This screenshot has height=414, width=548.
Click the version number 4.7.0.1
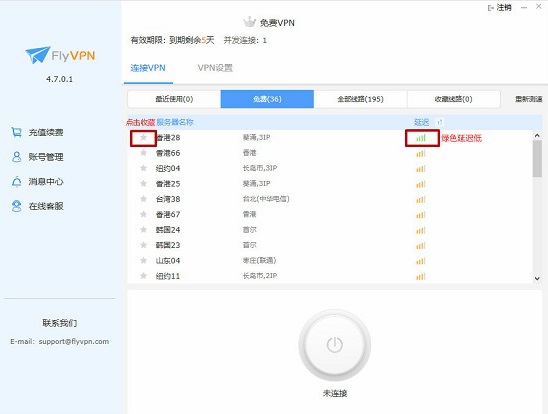pos(59,79)
